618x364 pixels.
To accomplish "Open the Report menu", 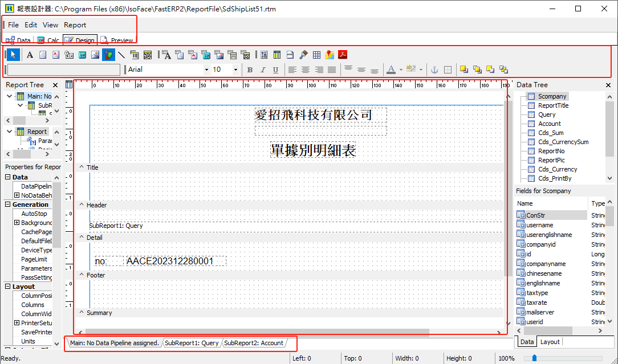I will tap(75, 25).
